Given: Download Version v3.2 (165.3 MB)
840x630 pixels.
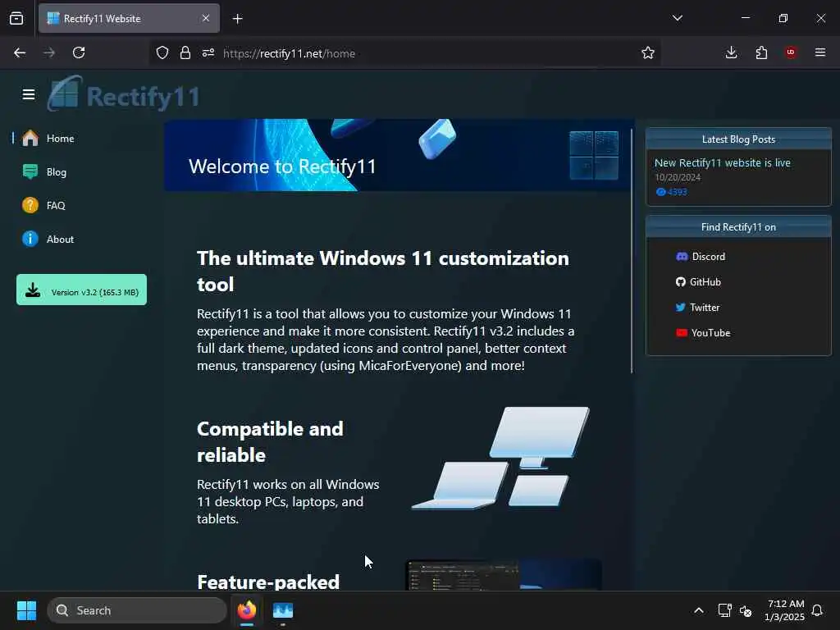Looking at the screenshot, I should [81, 290].
